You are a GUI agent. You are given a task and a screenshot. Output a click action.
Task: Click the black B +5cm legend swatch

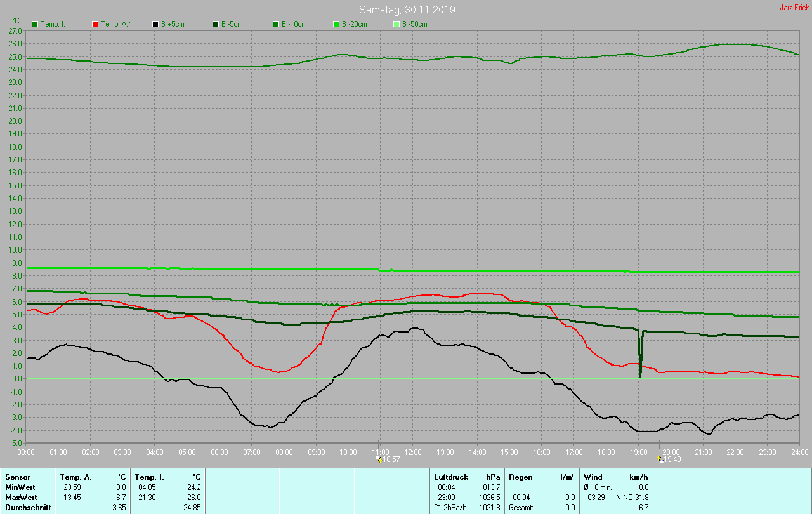point(155,24)
